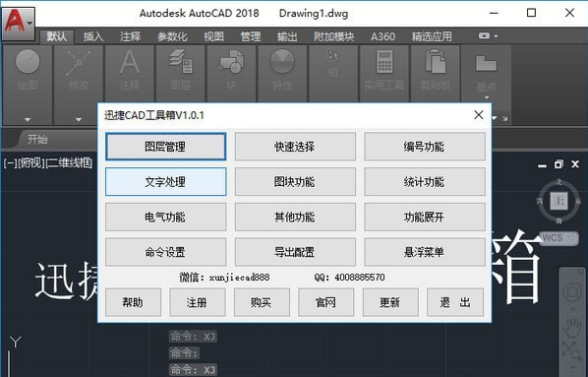
Task: Click the QQ: 4008885570 text
Action: tap(349, 278)
